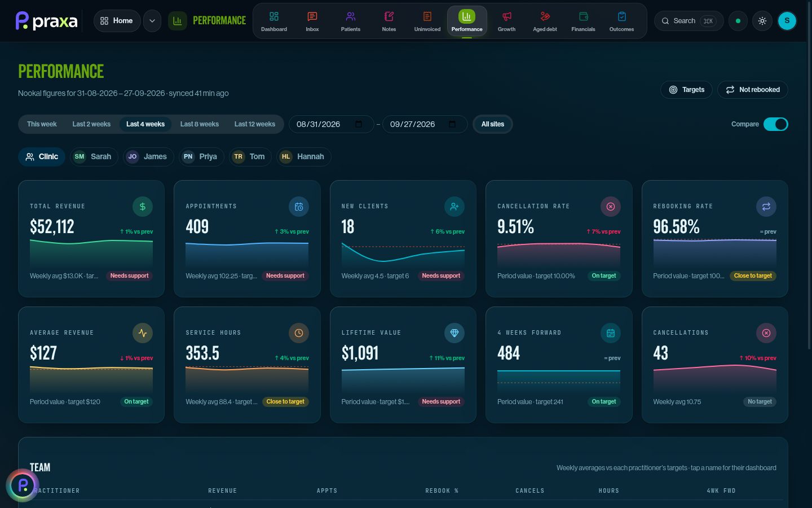The width and height of the screenshot is (812, 508).
Task: Open the Targets button
Action: tap(687, 90)
